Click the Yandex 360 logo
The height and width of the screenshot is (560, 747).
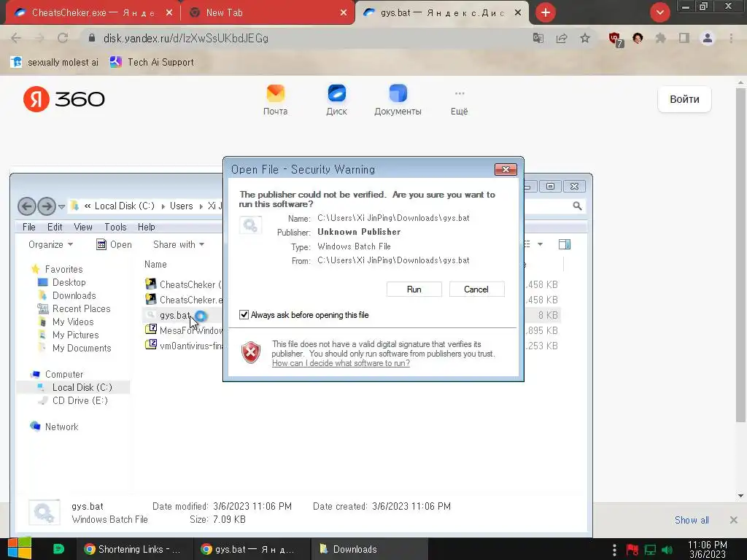click(64, 99)
